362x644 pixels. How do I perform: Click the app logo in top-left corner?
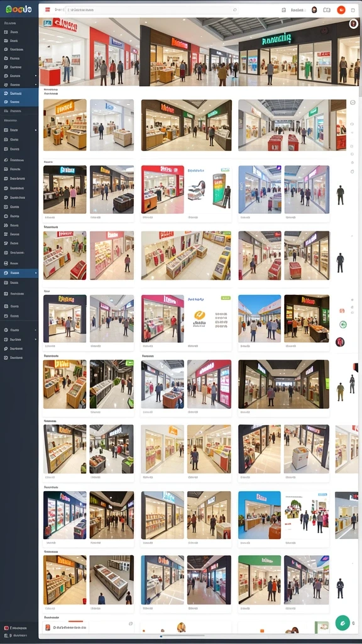[x=19, y=9]
